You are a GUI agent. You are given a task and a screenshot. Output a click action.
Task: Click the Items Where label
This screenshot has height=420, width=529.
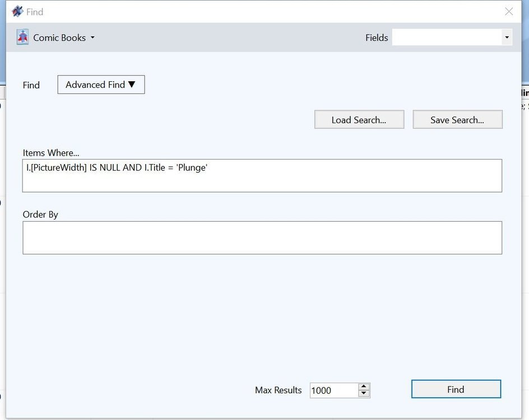pyautogui.click(x=51, y=153)
